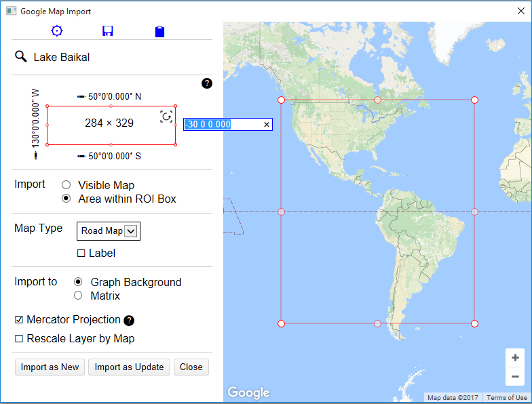The height and width of the screenshot is (404, 532).
Task: Click right-middle ROI edge handle on map
Action: point(475,211)
